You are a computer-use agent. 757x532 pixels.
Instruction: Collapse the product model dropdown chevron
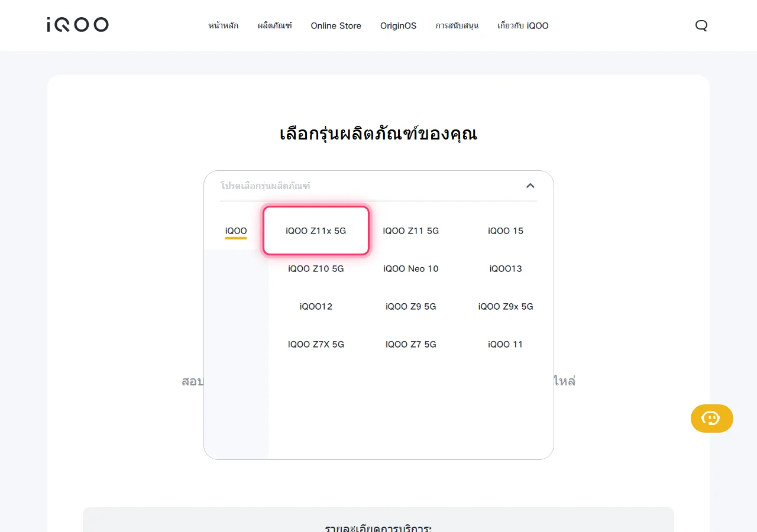tap(530, 186)
